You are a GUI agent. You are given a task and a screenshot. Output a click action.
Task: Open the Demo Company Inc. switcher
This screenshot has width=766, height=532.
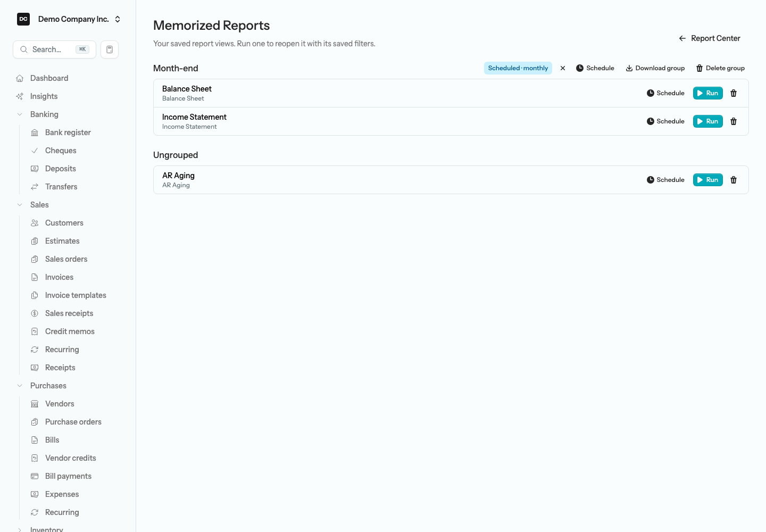68,19
